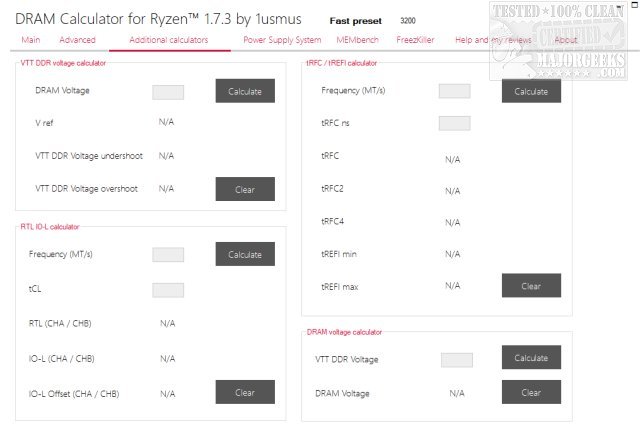This screenshot has height=448, width=640.
Task: Run Calculate in tRFC / tREFI calculator
Action: click(x=531, y=91)
